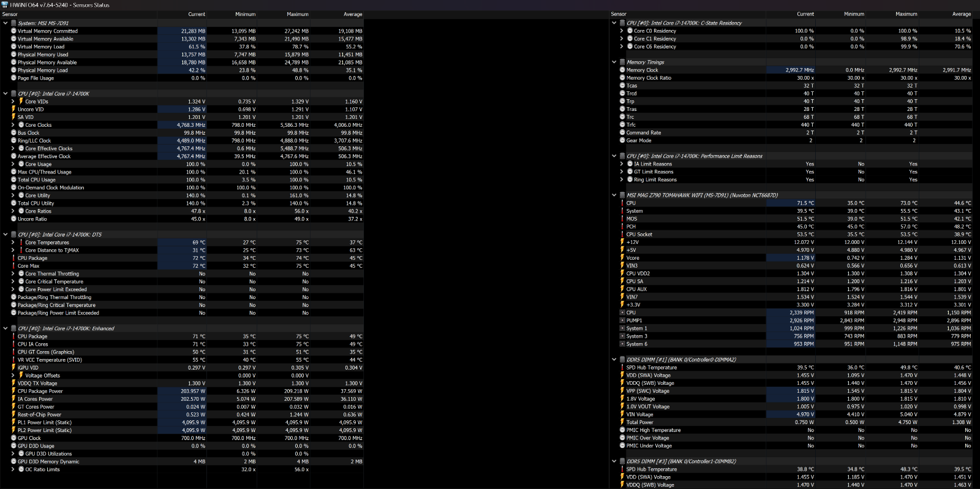Select the VPP (SWC) Voltage row in DIMM #1
Viewport: 980px width, 489px height.
point(791,391)
